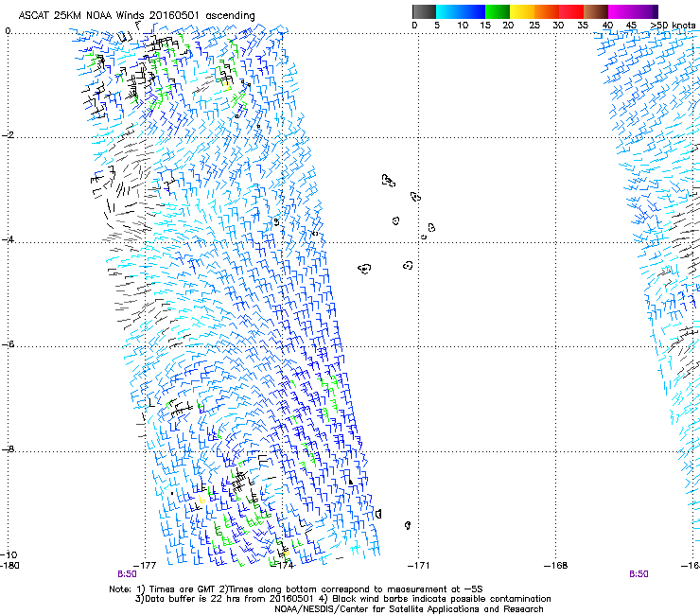This screenshot has height=615, width=700.
Task: Click the 'NOAA/NESDIS/Center for Satellite Applications and Research' credit
Action: tap(409, 609)
